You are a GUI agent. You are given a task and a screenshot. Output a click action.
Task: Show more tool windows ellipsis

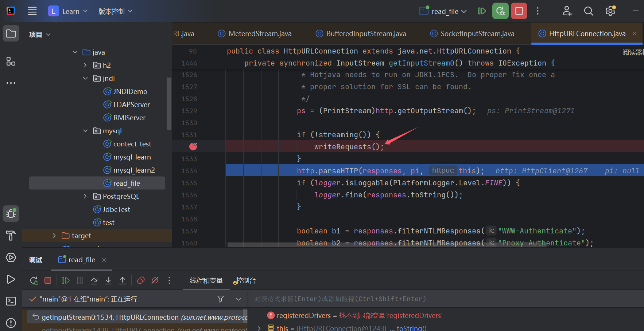pos(11,83)
